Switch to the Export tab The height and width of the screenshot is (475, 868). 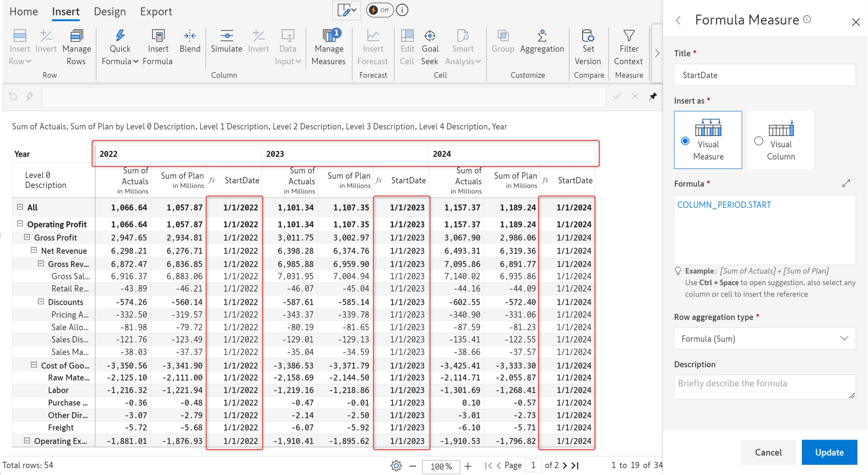pos(156,11)
